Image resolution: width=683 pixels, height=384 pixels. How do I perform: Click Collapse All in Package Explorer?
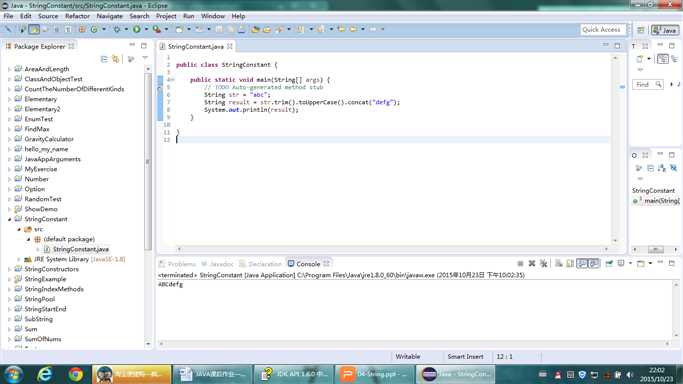point(104,59)
